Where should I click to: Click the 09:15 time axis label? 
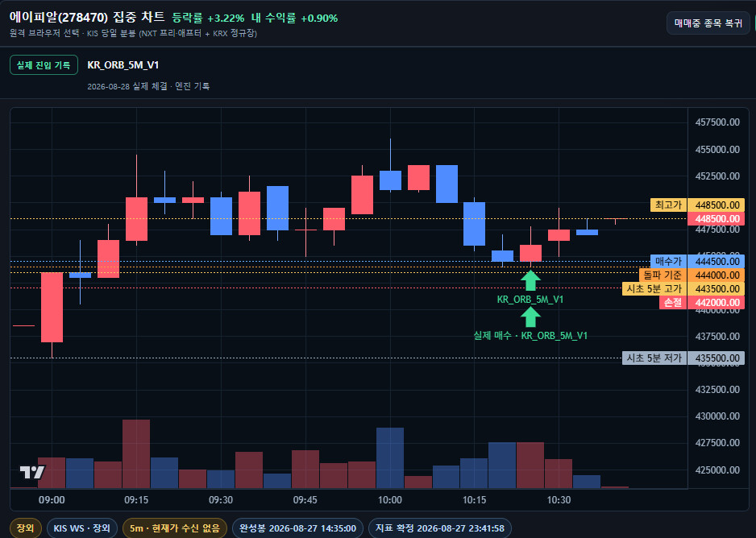tap(136, 500)
